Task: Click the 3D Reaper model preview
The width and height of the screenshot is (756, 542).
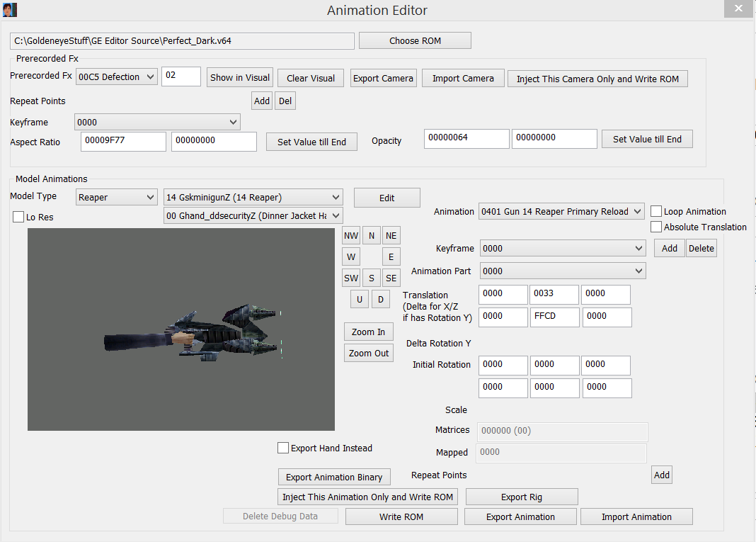Action: 181,329
